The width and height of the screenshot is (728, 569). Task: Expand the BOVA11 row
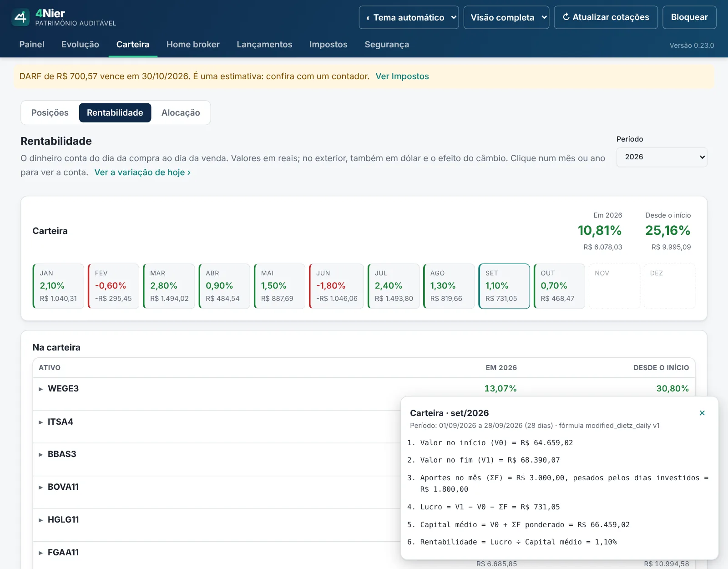point(40,487)
